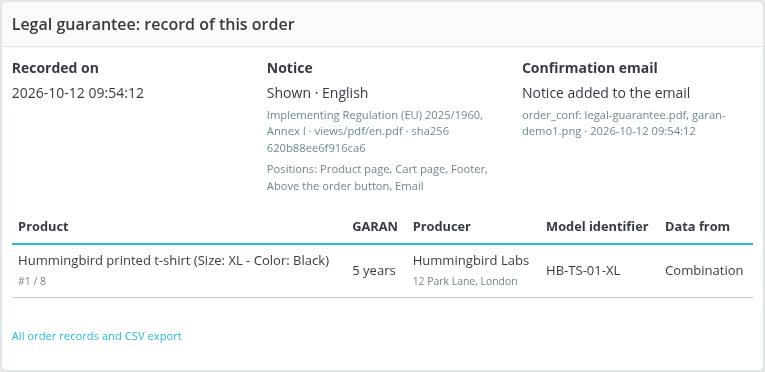Screen dimensions: 765x372
Task: Click the 'Implementing Regulation (EU) 2025/1960' text
Action: 375,115
